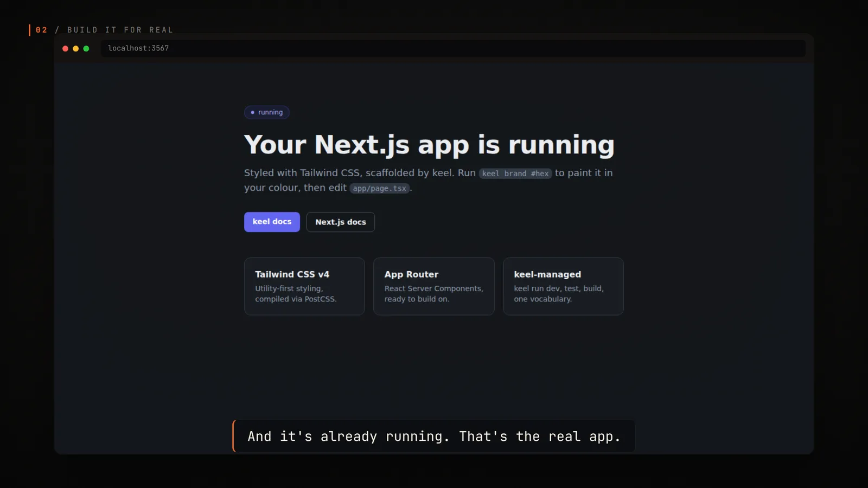
Task: Click the green maximize window dot
Action: pos(86,49)
